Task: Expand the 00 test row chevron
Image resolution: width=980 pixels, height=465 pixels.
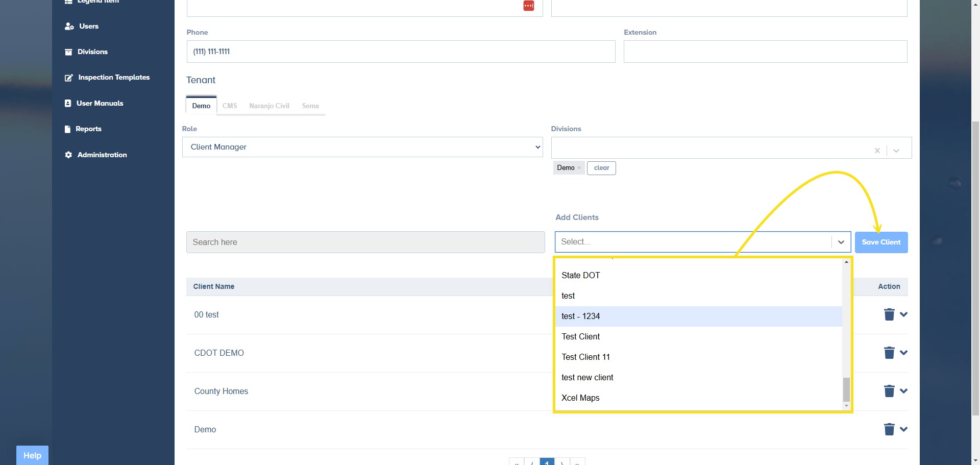Action: pos(903,314)
